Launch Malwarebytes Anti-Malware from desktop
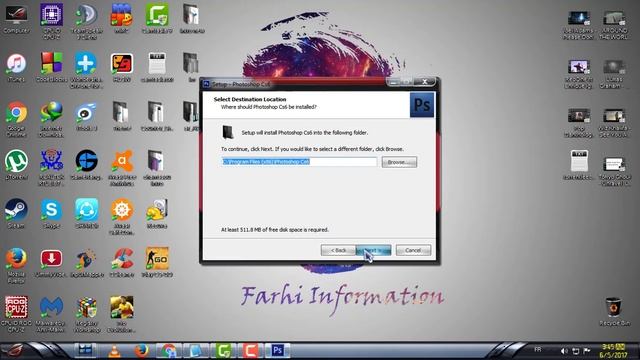The height and width of the screenshot is (360, 640). click(x=51, y=313)
